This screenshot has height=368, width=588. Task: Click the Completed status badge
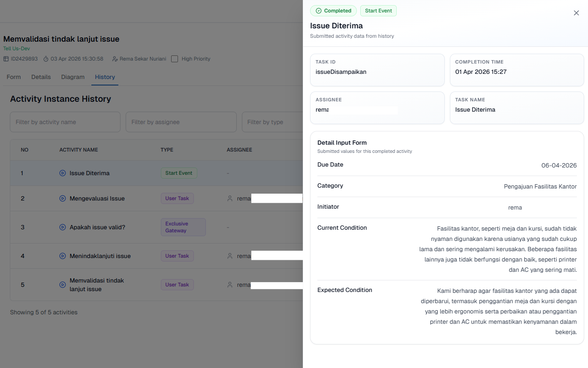click(333, 11)
